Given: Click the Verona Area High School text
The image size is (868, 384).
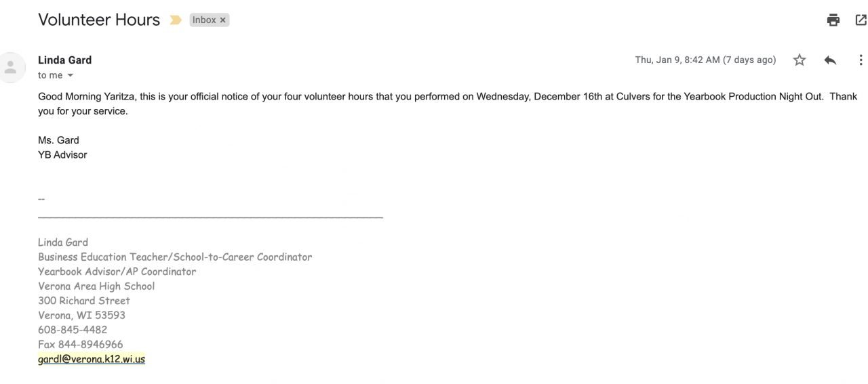Looking at the screenshot, I should 96,286.
